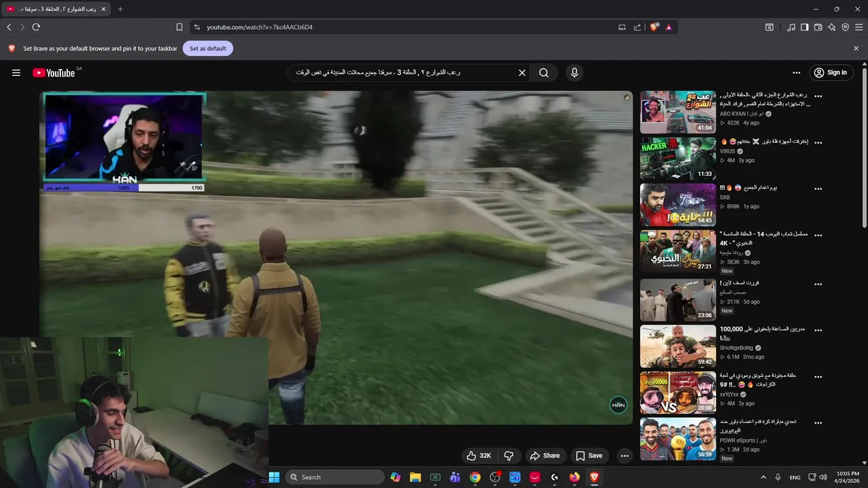Open Brave VPN shield icon

pos(845,27)
